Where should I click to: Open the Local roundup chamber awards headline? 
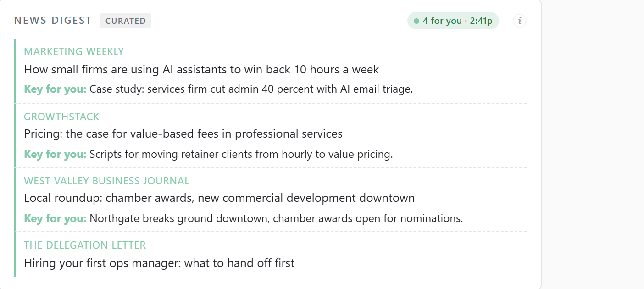pyautogui.click(x=219, y=198)
